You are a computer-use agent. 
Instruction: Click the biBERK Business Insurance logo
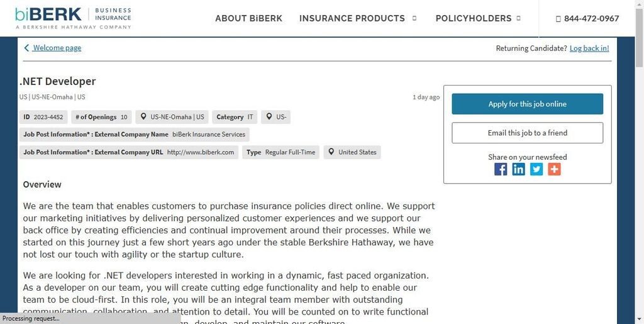coord(73,18)
